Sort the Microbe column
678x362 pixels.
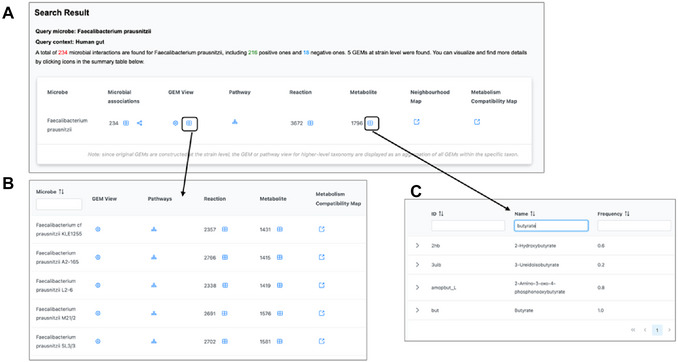[61, 192]
